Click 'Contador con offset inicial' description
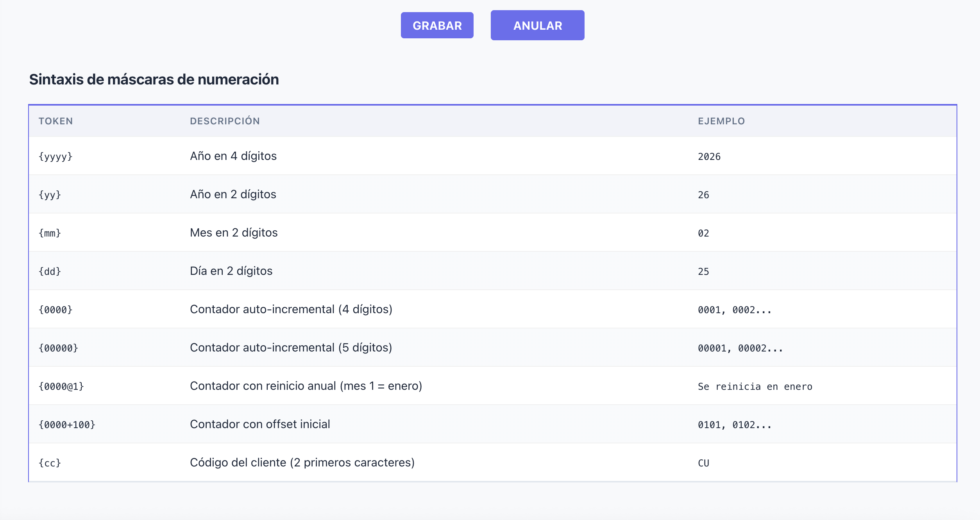Screen dimensions: 980x520 tap(259, 424)
